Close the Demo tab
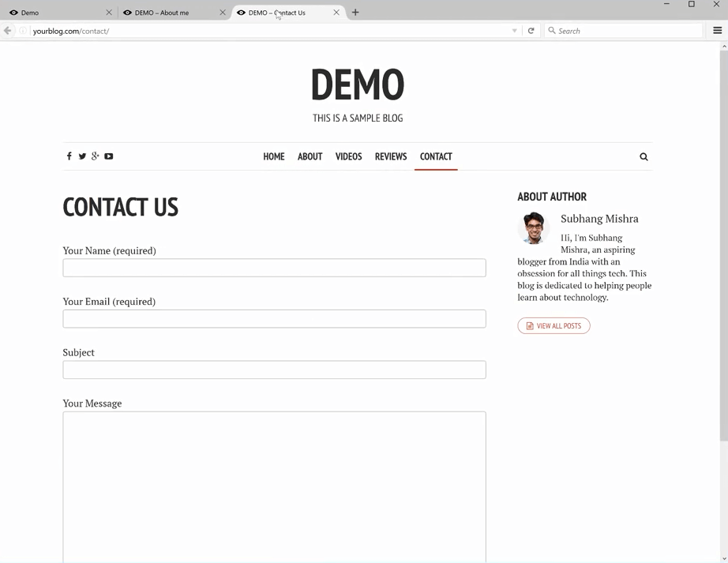This screenshot has height=563, width=728. [109, 13]
